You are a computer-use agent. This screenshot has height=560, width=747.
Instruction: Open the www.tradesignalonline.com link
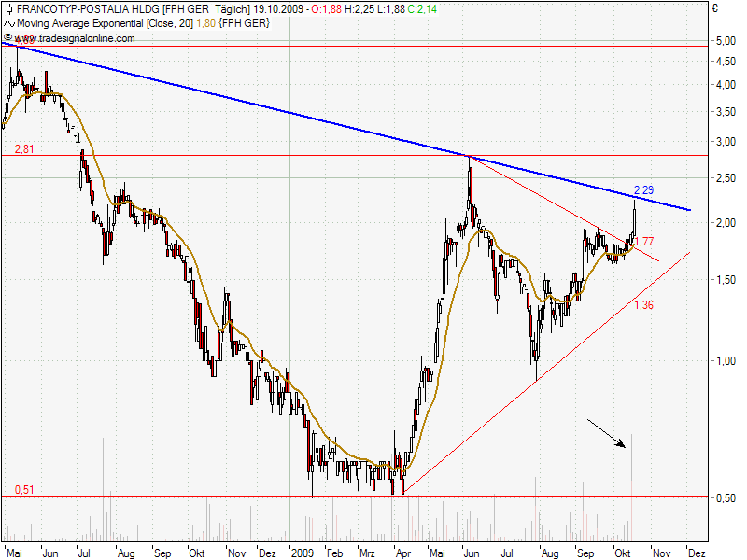coord(74,38)
